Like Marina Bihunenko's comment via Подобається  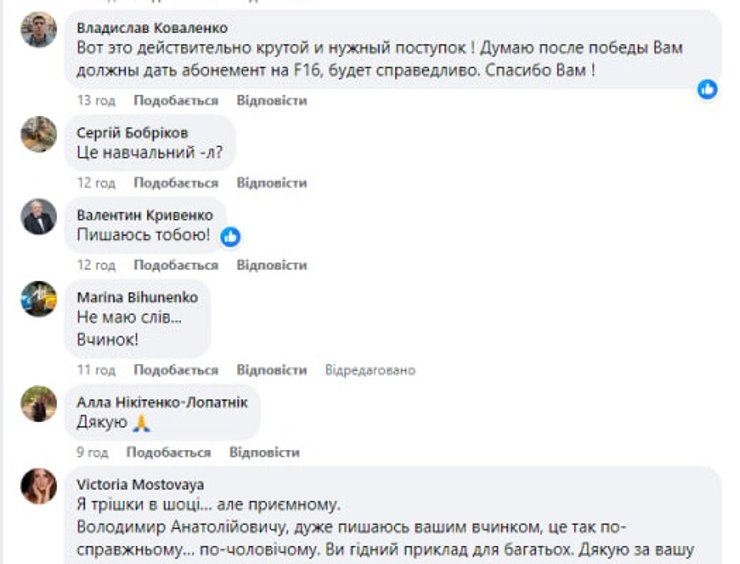[175, 370]
